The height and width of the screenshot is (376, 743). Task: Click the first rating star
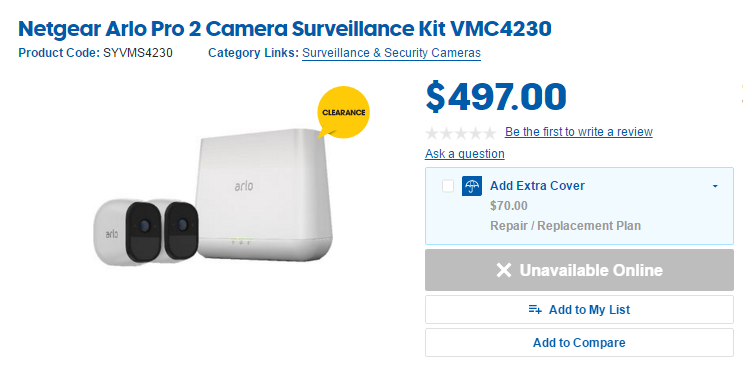click(432, 133)
